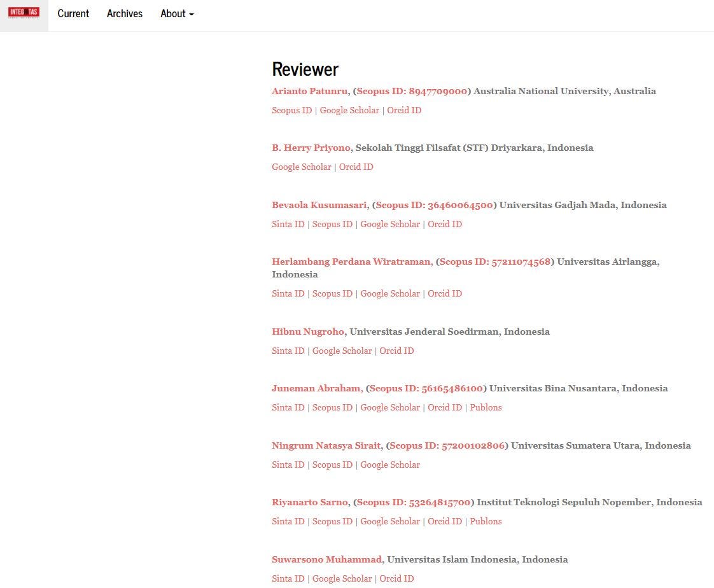
Task: Click Scopus ID: 57200102806 link
Action: tap(447, 445)
